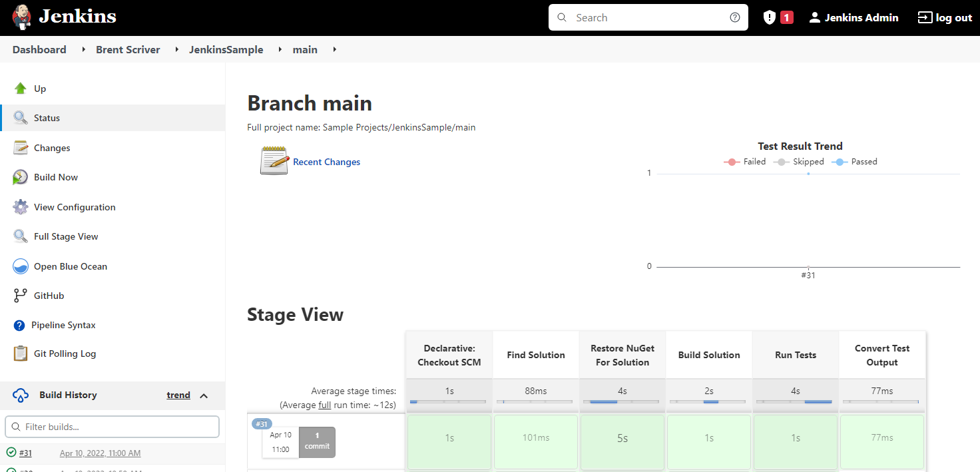Click the Pipeline Syntax help icon

19,326
